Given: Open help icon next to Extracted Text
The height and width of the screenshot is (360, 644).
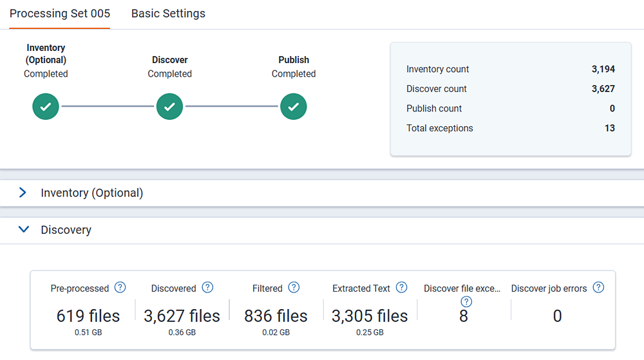Looking at the screenshot, I should pyautogui.click(x=401, y=287).
